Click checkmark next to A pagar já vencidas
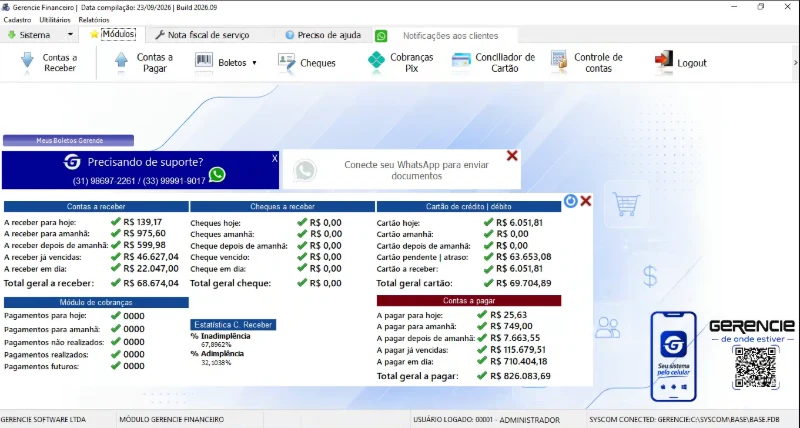The width and height of the screenshot is (800, 428). [x=482, y=349]
